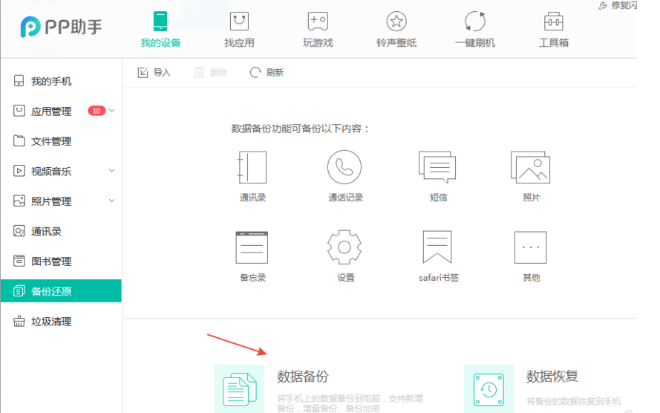Viewport: 660px width, 413px height.
Task: Open 图书管理 in the sidebar
Action: coord(61,261)
